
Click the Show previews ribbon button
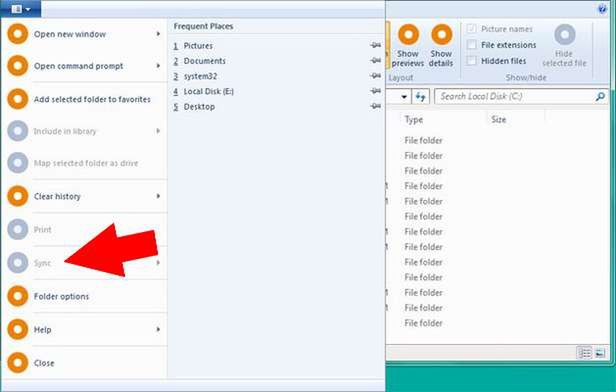[x=408, y=46]
